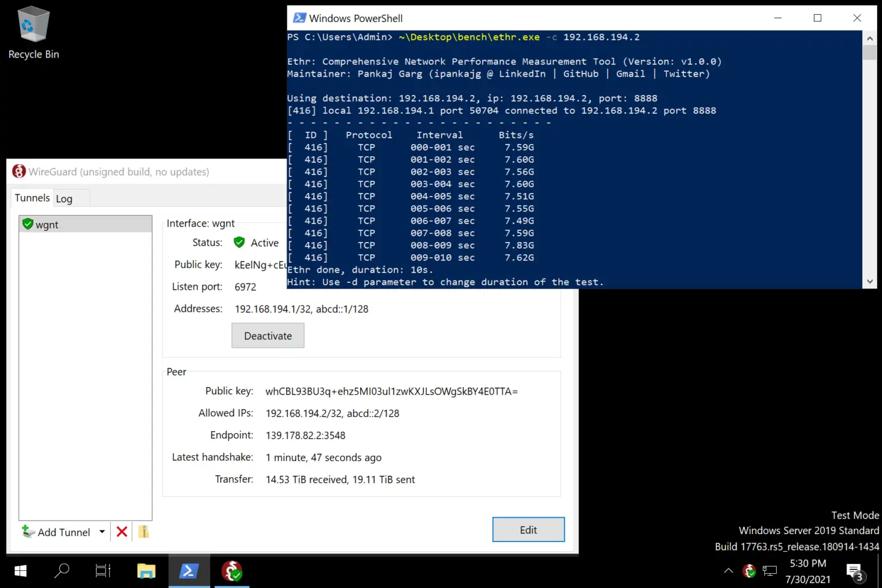Open the network status tray icon
This screenshot has height=588, width=882.
(770, 571)
